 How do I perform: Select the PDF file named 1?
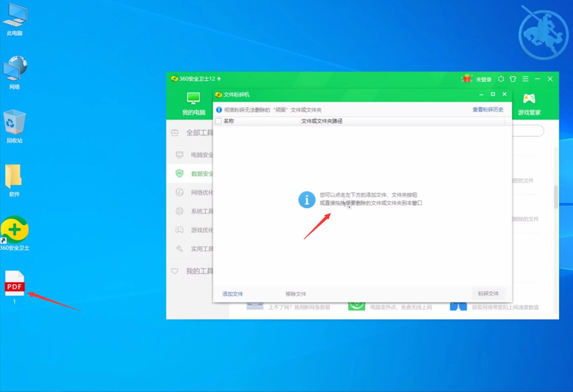[x=14, y=287]
